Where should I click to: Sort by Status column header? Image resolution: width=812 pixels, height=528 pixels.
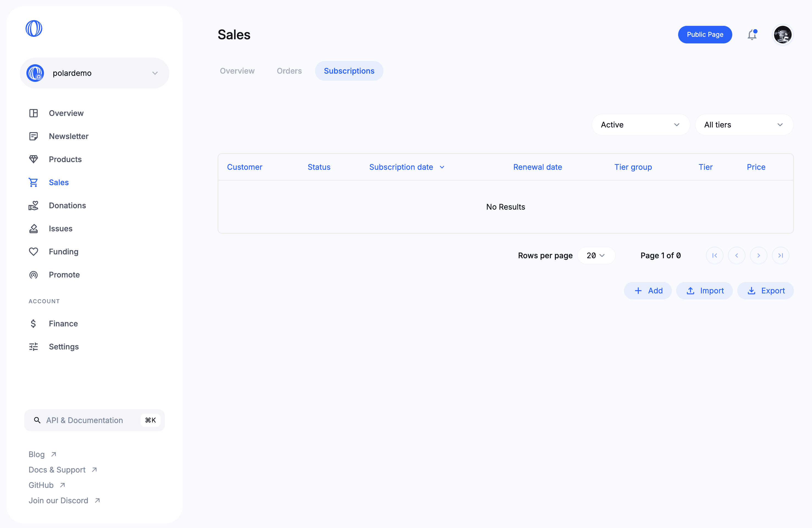[x=319, y=167]
